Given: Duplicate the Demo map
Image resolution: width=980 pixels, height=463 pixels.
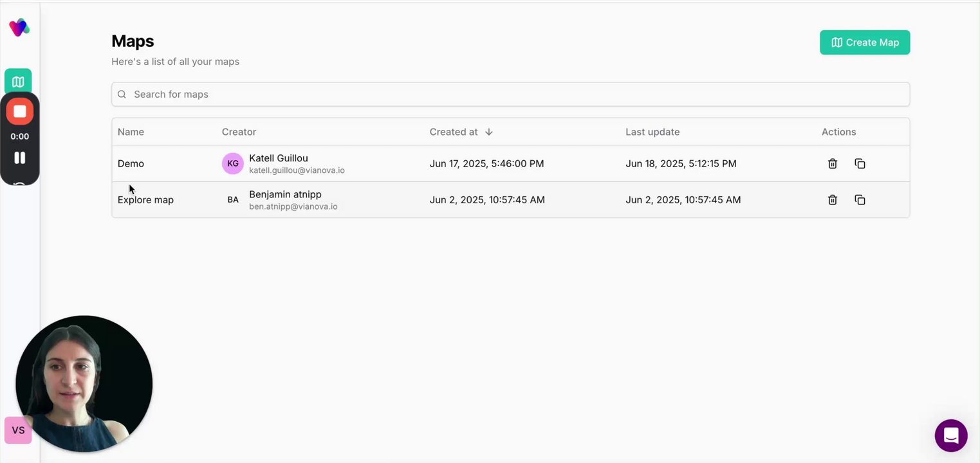Looking at the screenshot, I should click(860, 163).
